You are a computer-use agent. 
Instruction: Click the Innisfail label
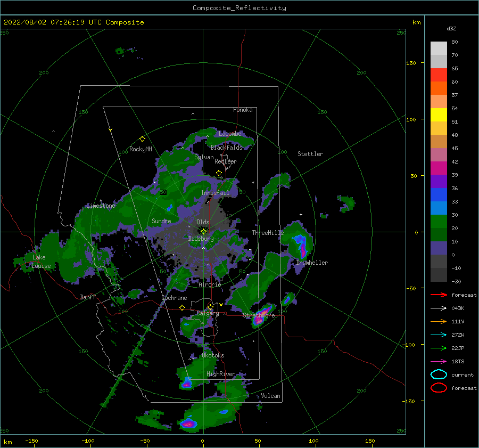[215, 193]
